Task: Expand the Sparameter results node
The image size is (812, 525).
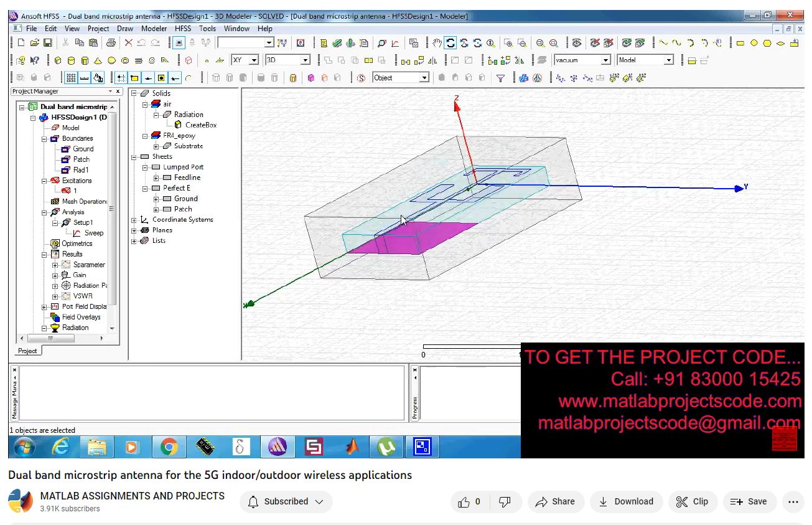Action: pyautogui.click(x=55, y=265)
